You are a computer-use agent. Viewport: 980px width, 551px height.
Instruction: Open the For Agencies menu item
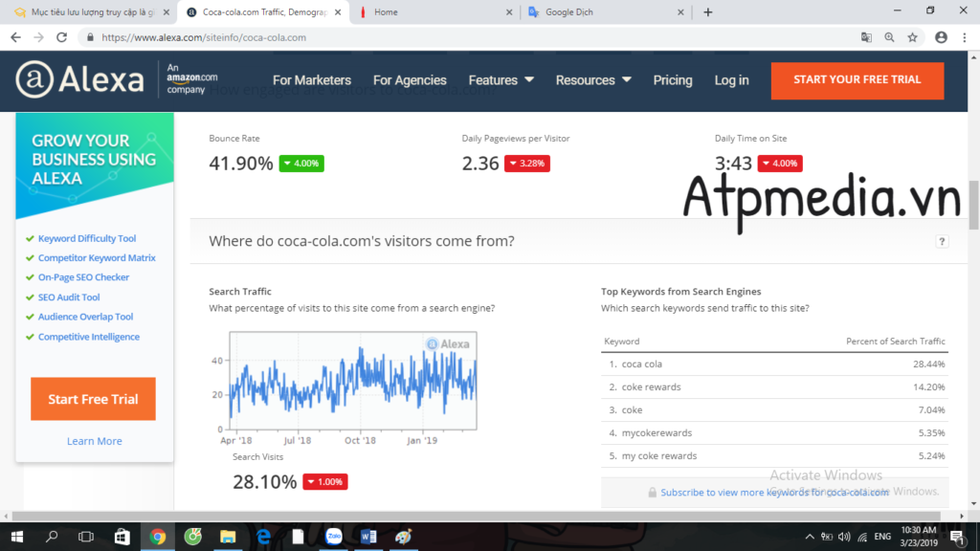click(410, 80)
